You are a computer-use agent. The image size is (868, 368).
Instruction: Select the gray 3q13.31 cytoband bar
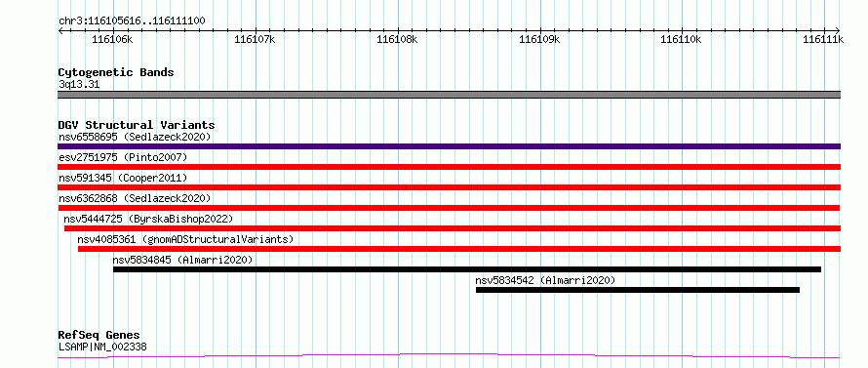tap(449, 95)
